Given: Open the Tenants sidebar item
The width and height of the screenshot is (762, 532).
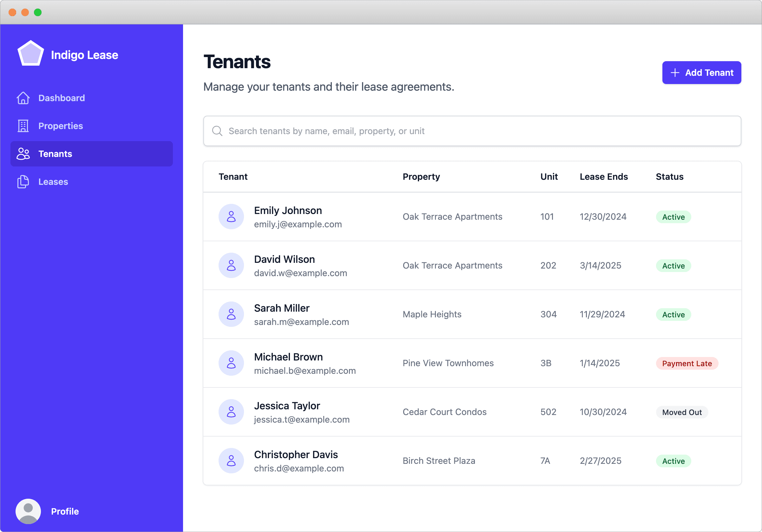Looking at the screenshot, I should pyautogui.click(x=91, y=154).
